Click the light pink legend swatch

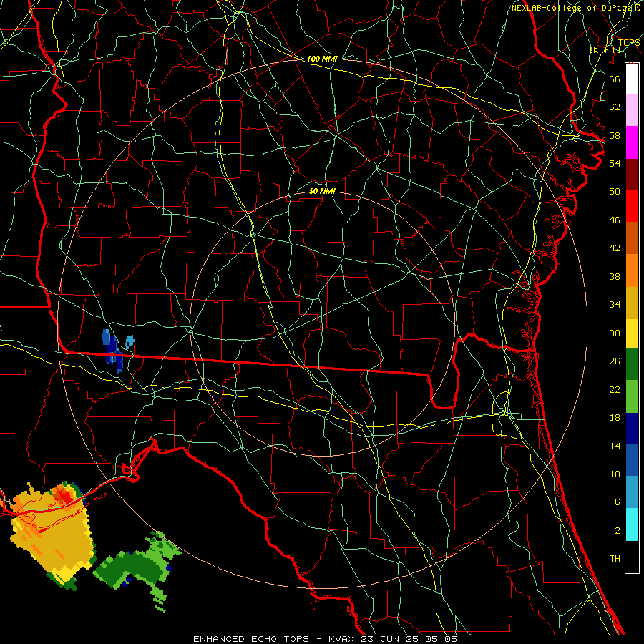click(632, 110)
